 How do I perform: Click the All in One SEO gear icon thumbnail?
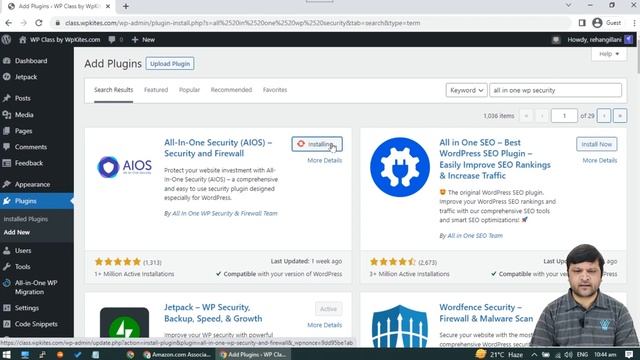click(400, 167)
